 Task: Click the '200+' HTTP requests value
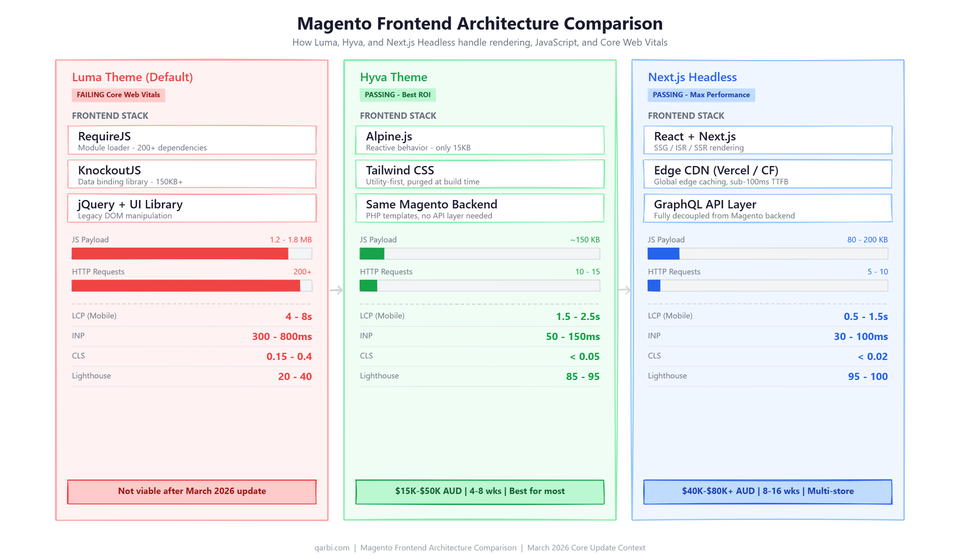(302, 272)
